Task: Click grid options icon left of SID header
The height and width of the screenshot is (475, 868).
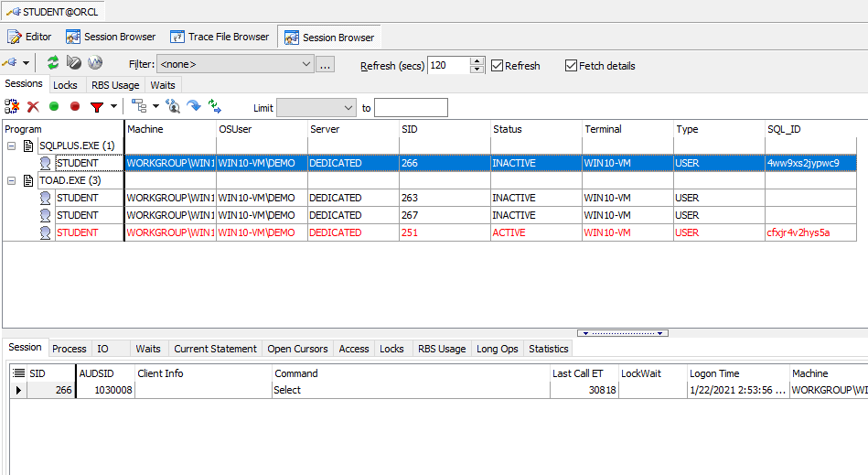Action: tap(19, 373)
